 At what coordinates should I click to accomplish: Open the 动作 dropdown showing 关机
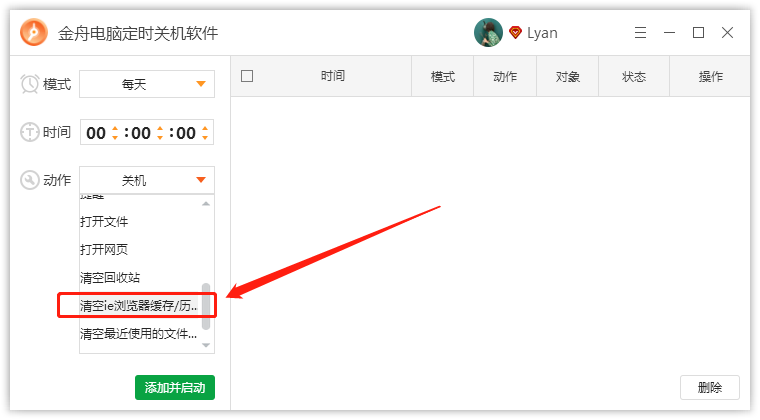[x=147, y=180]
